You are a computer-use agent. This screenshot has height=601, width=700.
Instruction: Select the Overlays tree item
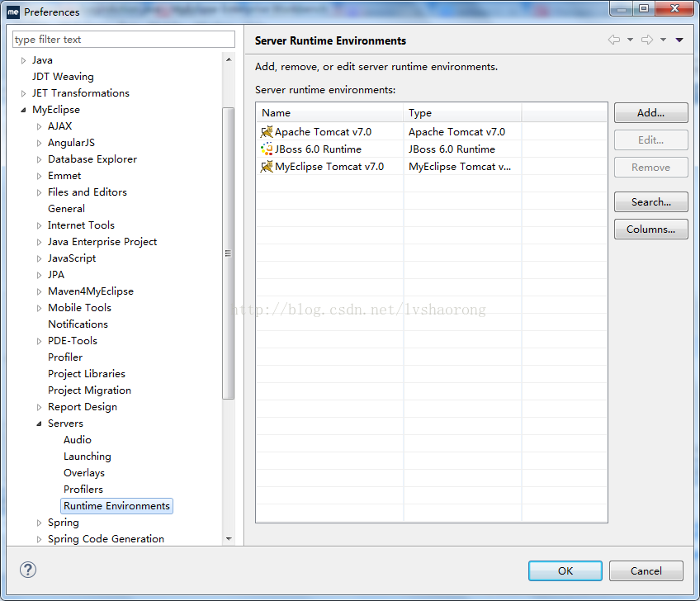(x=84, y=473)
